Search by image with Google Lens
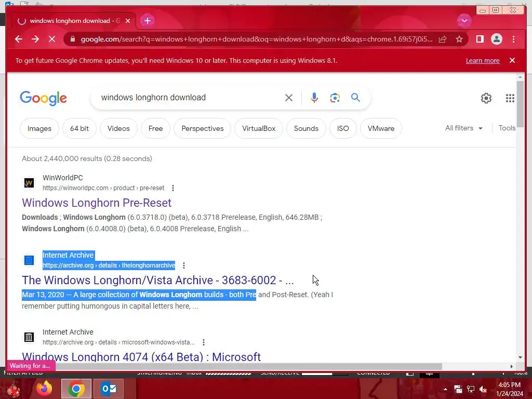 (x=335, y=98)
